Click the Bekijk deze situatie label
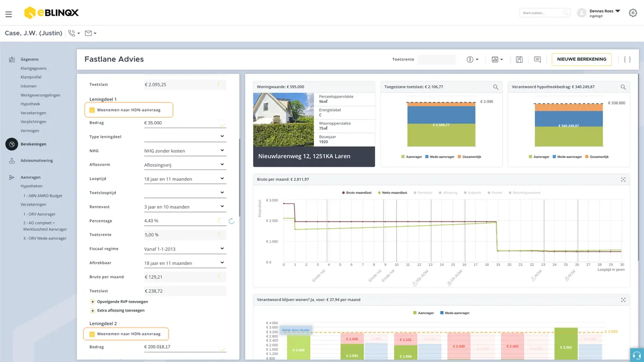 coord(296,330)
